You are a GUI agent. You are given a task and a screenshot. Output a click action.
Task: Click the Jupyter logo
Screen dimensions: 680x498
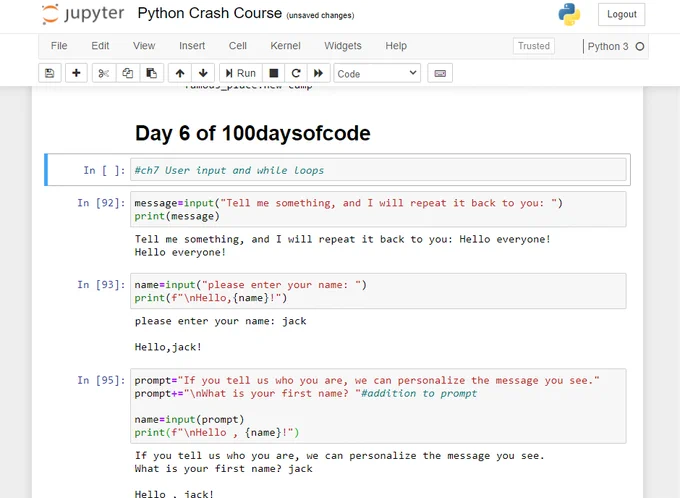(83, 14)
